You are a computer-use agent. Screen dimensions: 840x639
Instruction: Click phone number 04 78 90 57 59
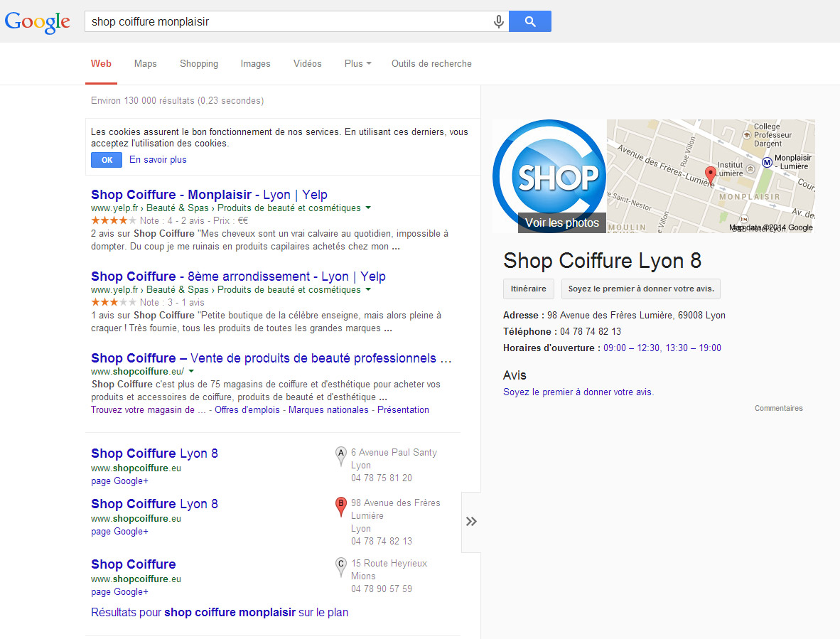[x=382, y=589]
